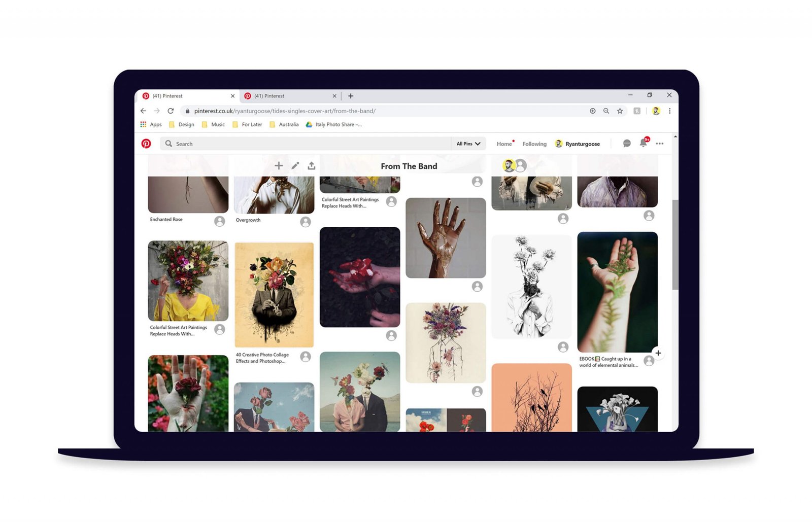This screenshot has height=522, width=812.
Task: Click the Ryanturgoose profile button
Action: coord(578,144)
